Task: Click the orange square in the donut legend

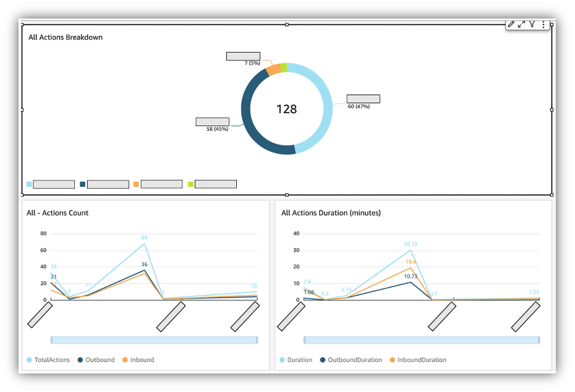Action: (137, 184)
